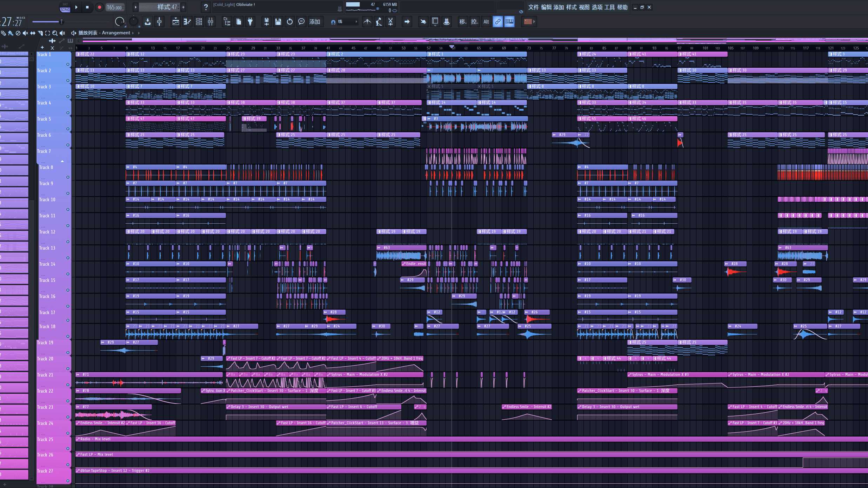Image resolution: width=868 pixels, height=488 pixels.
Task: Collapse the Track 7 group arrow
Action: pyautogui.click(x=62, y=161)
